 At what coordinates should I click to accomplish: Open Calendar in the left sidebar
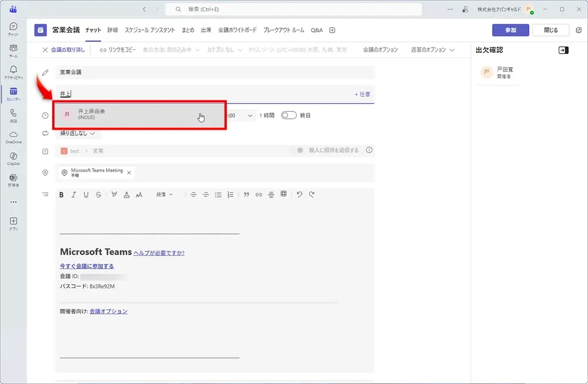point(13,94)
